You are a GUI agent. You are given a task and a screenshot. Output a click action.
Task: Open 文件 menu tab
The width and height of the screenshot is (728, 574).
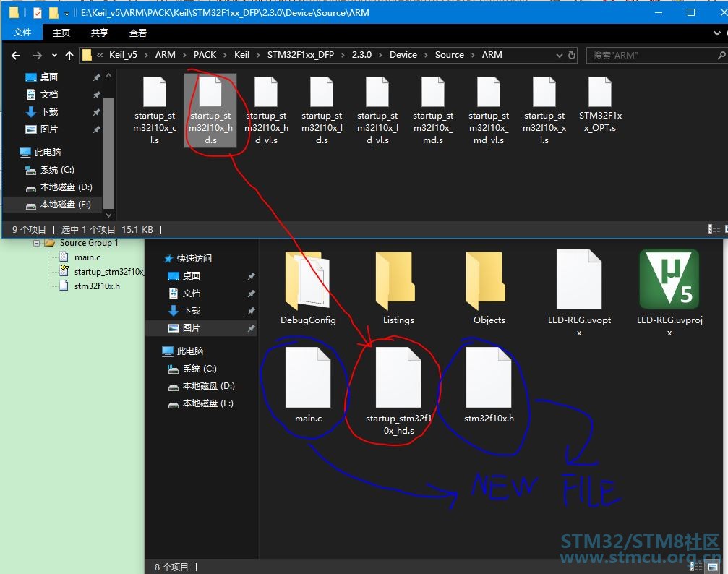pyautogui.click(x=22, y=33)
